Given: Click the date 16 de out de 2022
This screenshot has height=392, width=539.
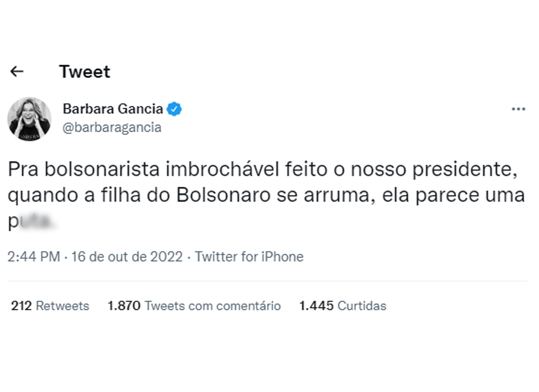Looking at the screenshot, I should 127,257.
